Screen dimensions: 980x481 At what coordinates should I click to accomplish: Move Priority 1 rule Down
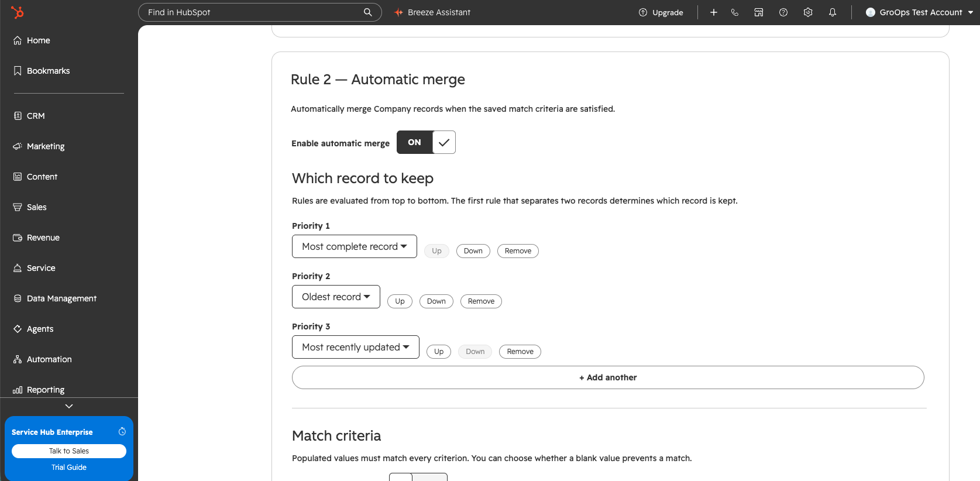(x=473, y=251)
